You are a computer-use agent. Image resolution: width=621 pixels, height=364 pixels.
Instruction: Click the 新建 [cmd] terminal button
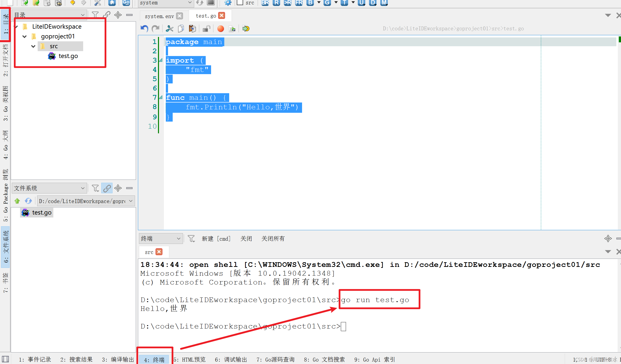[x=216, y=239]
